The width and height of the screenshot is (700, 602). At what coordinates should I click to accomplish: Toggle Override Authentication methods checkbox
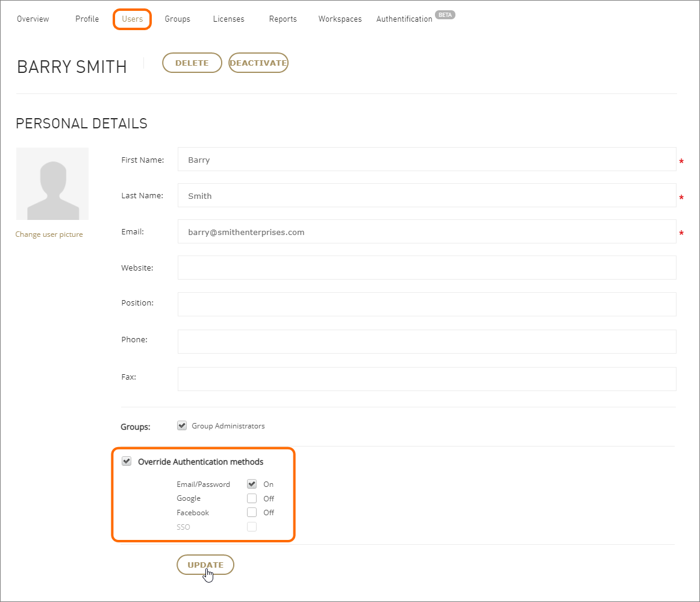(x=127, y=462)
